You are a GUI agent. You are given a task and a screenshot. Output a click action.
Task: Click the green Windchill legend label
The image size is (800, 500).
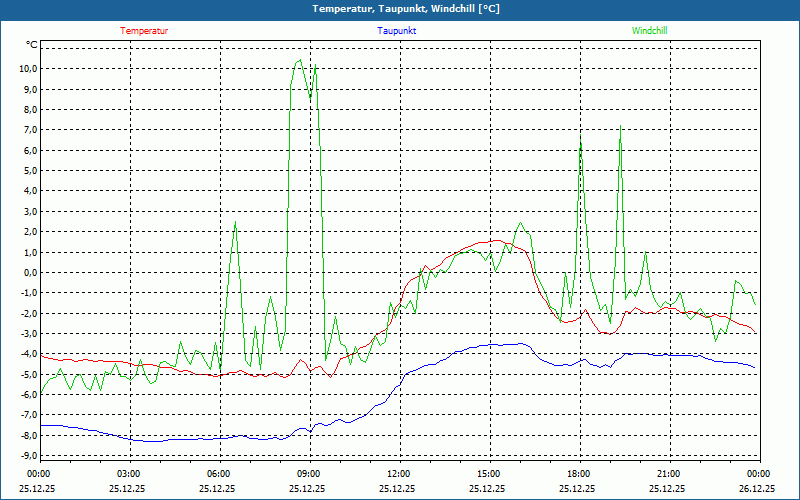(649, 30)
